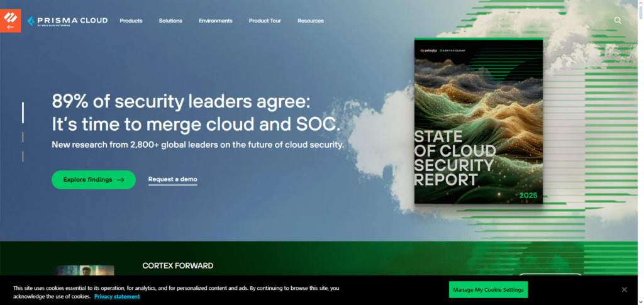This screenshot has width=644, height=305.
Task: Click the orange Palo Alto back-arrow icon
Action: pyautogui.click(x=10, y=21)
